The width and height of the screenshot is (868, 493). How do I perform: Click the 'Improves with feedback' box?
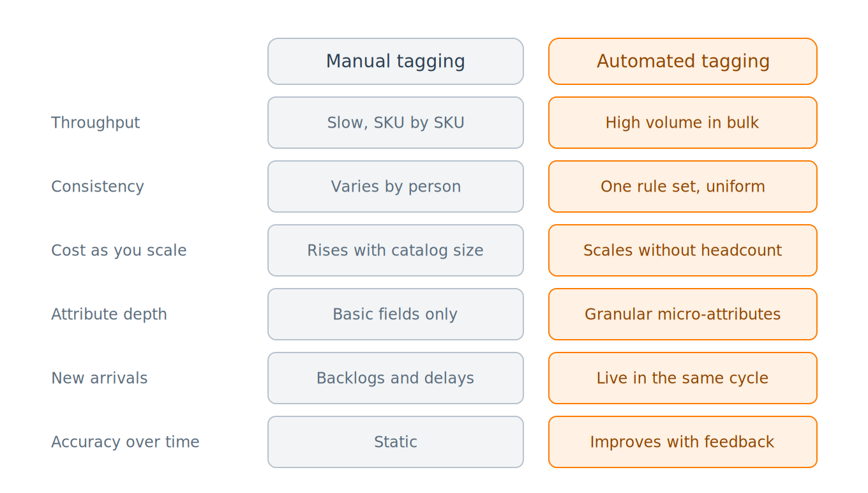[683, 442]
